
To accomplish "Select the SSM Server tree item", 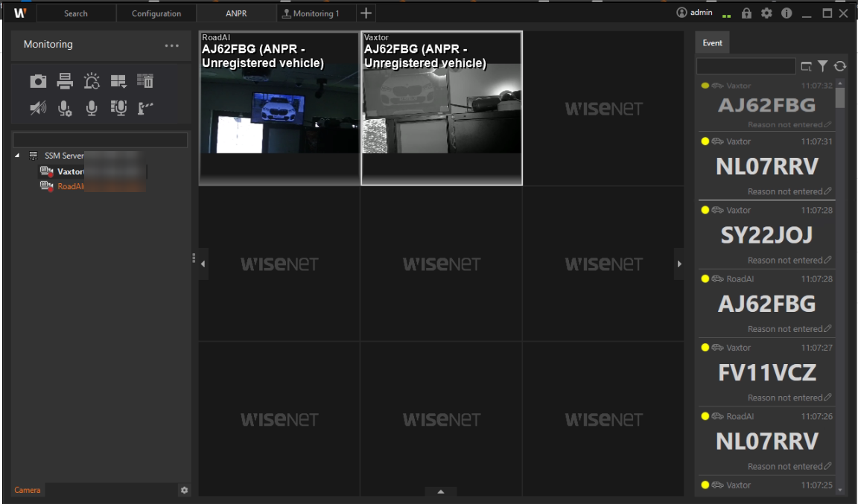I will [x=64, y=156].
